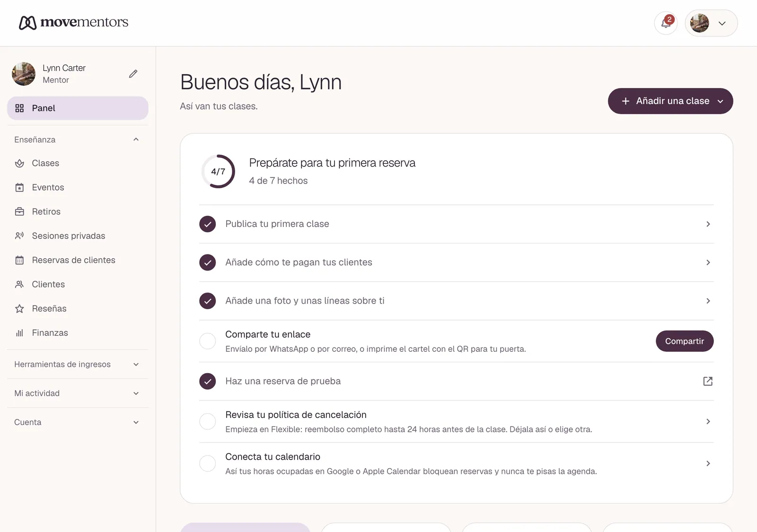Toggle the Haz una reserva de prueba checkmark
The height and width of the screenshot is (532, 757).
(x=208, y=381)
